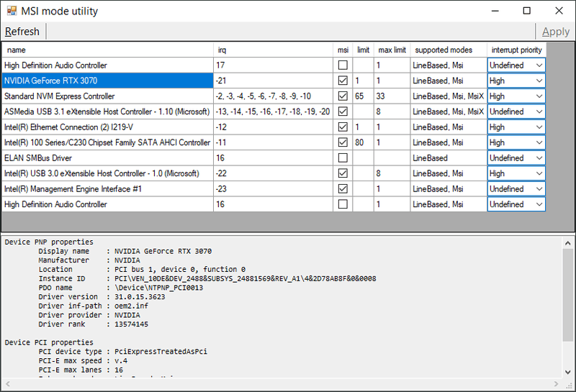The width and height of the screenshot is (576, 392).
Task: Open interrupt priority dropdown for SATA AHCI Controller
Action: [x=516, y=142]
